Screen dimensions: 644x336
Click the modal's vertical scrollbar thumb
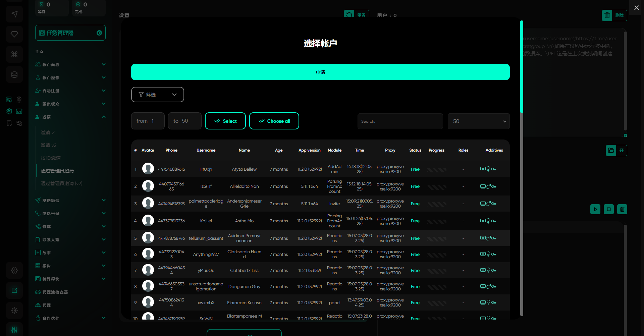[x=522, y=67]
